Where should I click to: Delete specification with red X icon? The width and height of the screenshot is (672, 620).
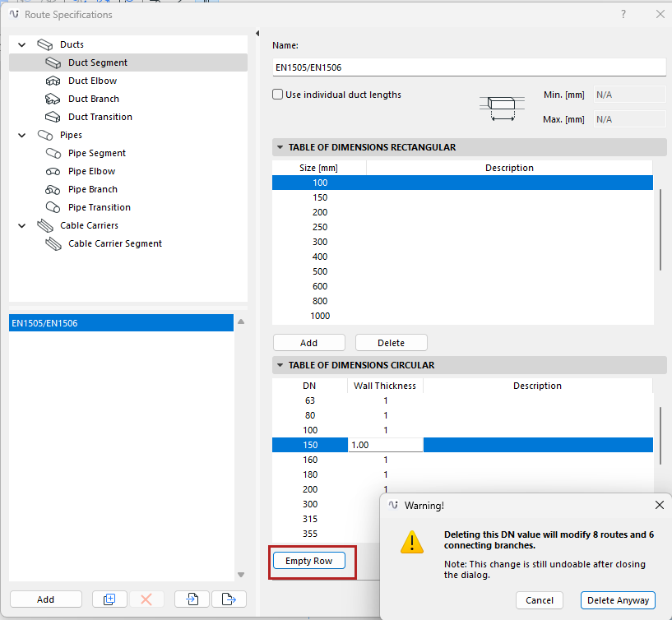click(x=146, y=599)
